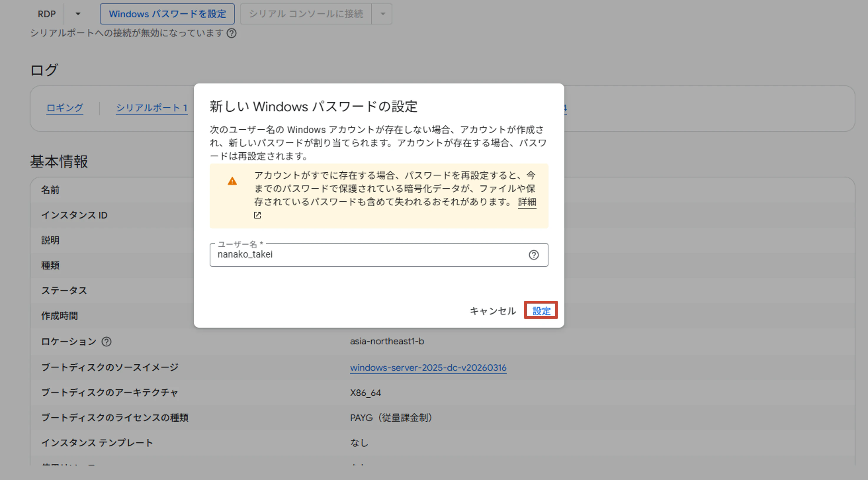
Task: Click the ステータス row label
Action: (64, 290)
